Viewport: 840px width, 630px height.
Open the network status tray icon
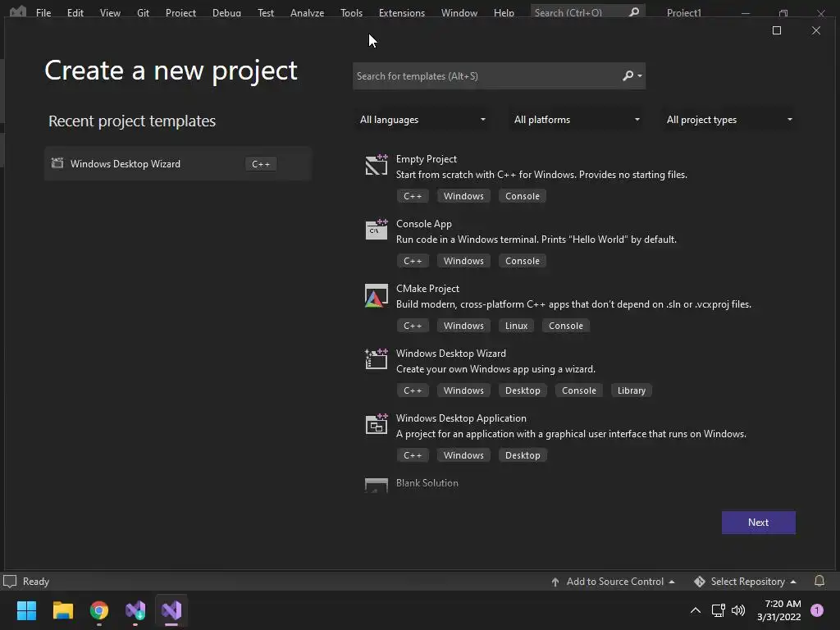[718, 610]
